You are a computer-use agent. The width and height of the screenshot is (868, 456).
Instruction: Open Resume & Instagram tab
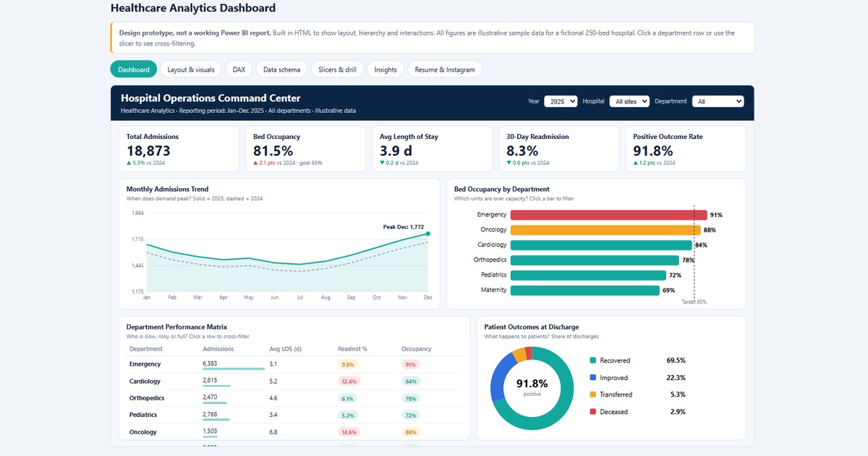pos(445,69)
